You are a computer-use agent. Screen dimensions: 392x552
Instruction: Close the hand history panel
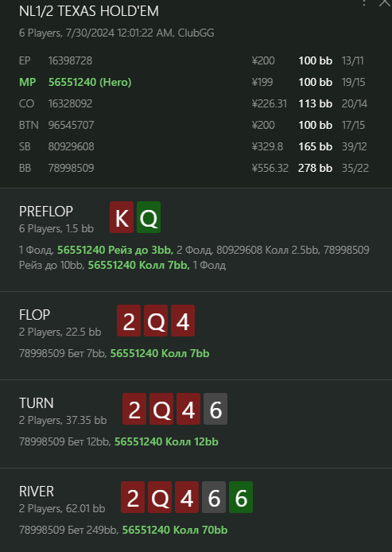coord(385,3)
